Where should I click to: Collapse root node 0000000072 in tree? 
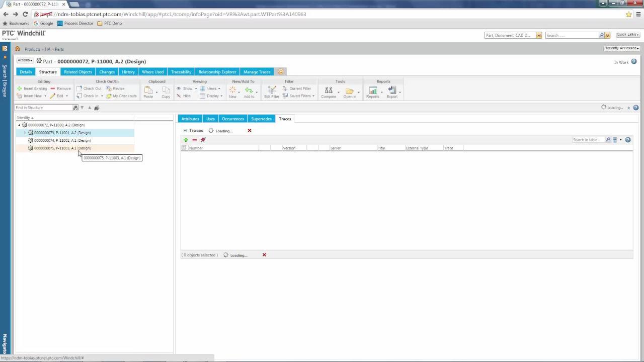tap(19, 125)
